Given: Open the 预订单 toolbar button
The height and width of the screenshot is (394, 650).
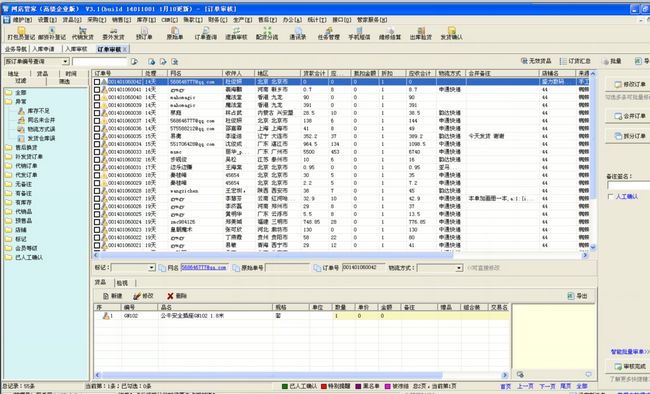Looking at the screenshot, I should point(144,33).
